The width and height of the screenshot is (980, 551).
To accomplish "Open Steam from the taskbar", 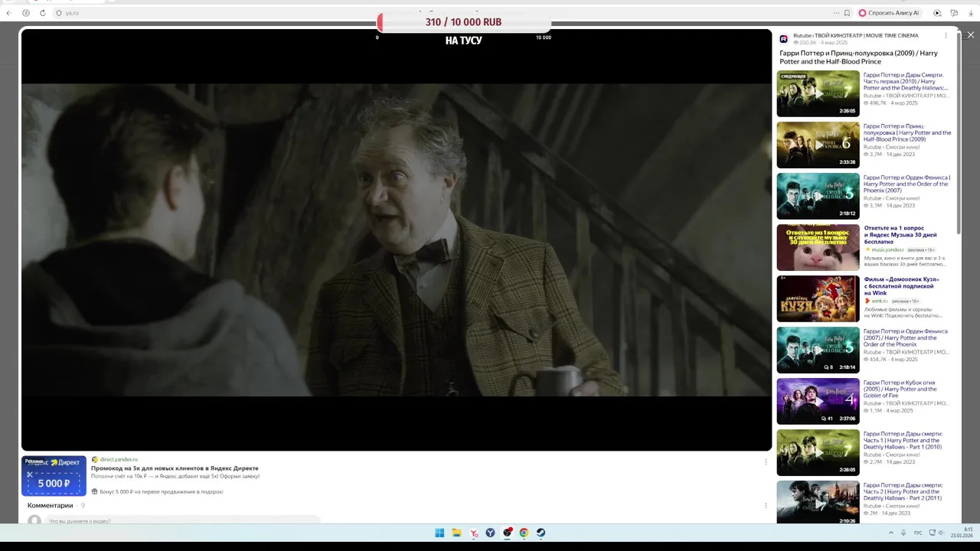I will (x=541, y=533).
